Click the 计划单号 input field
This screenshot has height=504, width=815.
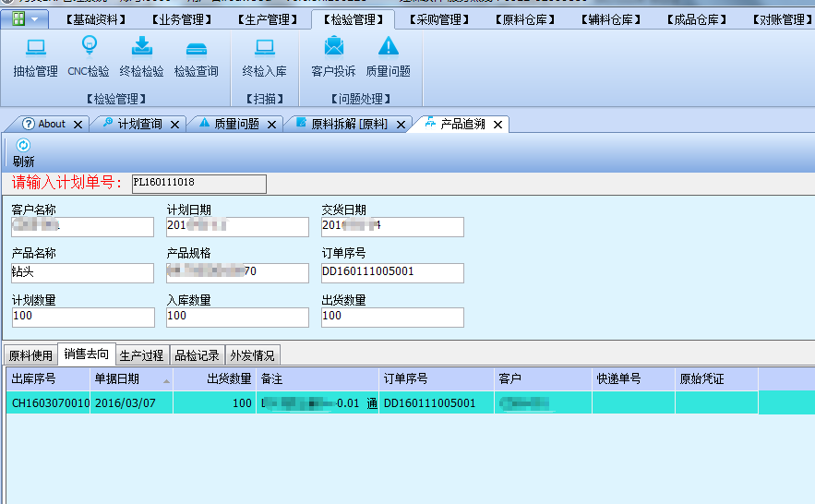click(x=198, y=183)
